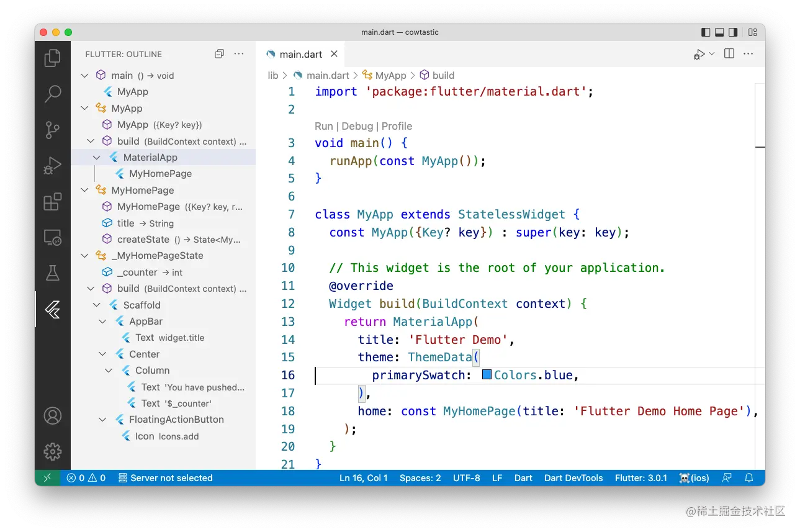This screenshot has width=800, height=532.
Task: Click the Server not selected status item
Action: pyautogui.click(x=166, y=478)
